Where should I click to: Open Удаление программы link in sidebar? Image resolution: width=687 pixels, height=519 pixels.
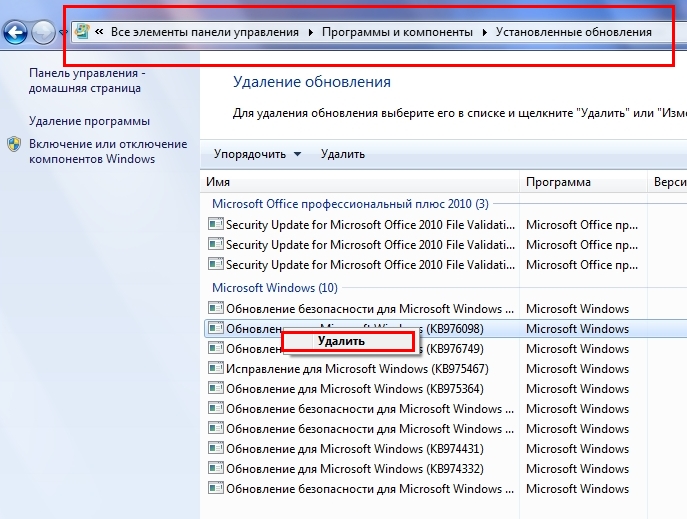point(89,121)
